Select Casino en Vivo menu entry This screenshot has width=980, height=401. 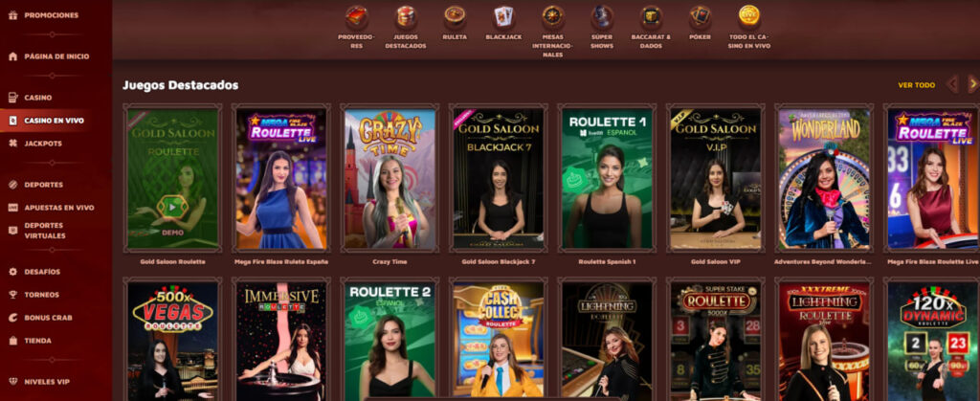pos(54,121)
